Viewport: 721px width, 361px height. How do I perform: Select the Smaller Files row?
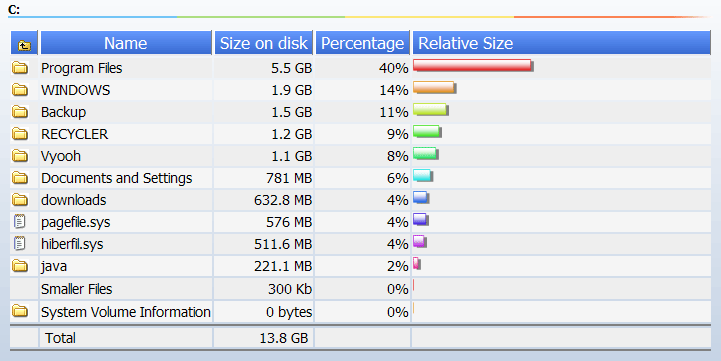360,289
